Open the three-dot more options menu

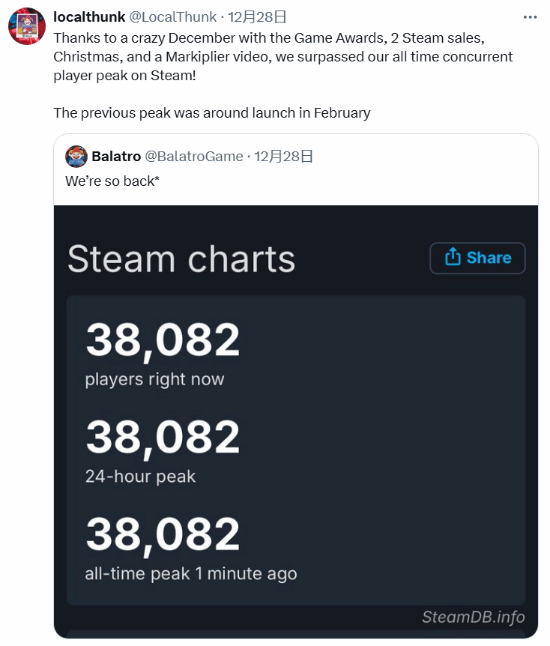pyautogui.click(x=530, y=17)
